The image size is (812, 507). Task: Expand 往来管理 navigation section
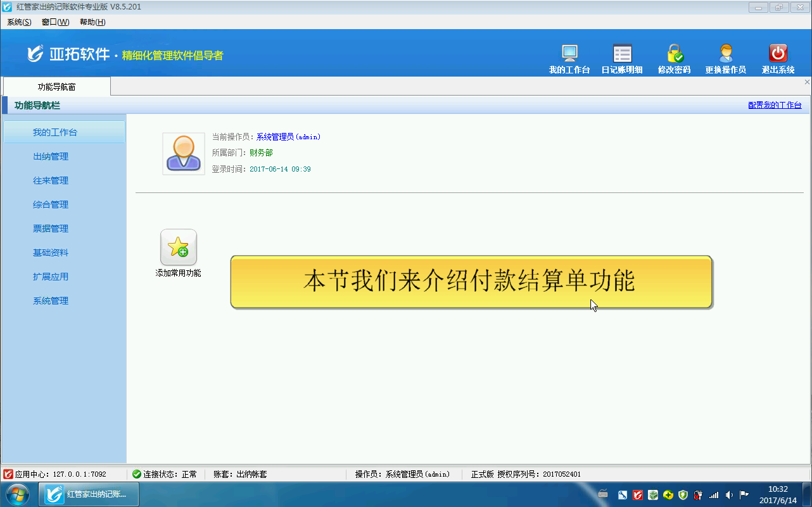pos(51,180)
